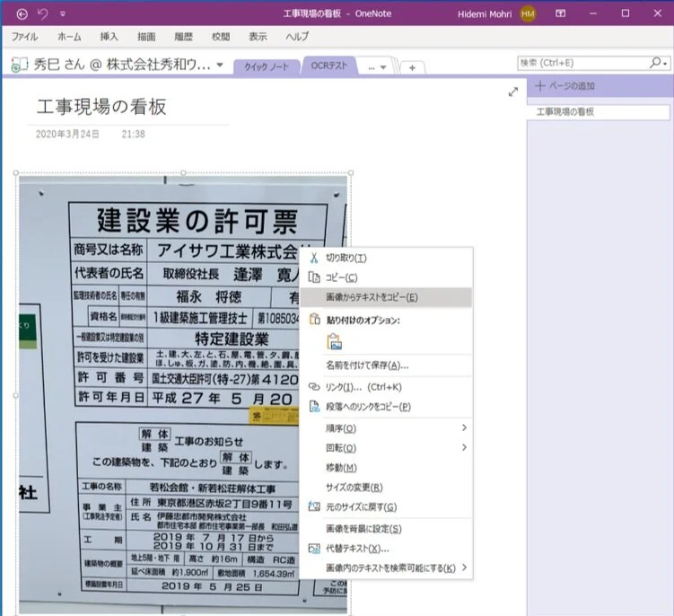Select 画像からテキストをコピー in context menu
This screenshot has width=674, height=616.
point(371,297)
